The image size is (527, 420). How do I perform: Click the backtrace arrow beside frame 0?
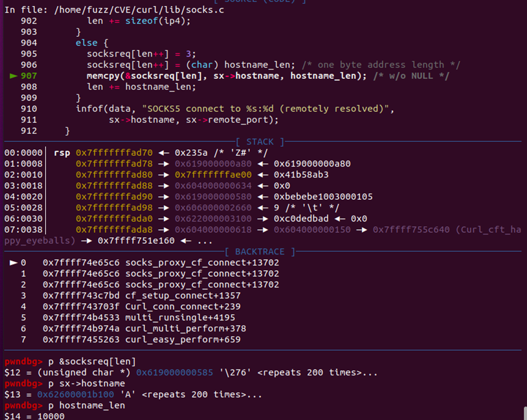(13, 263)
